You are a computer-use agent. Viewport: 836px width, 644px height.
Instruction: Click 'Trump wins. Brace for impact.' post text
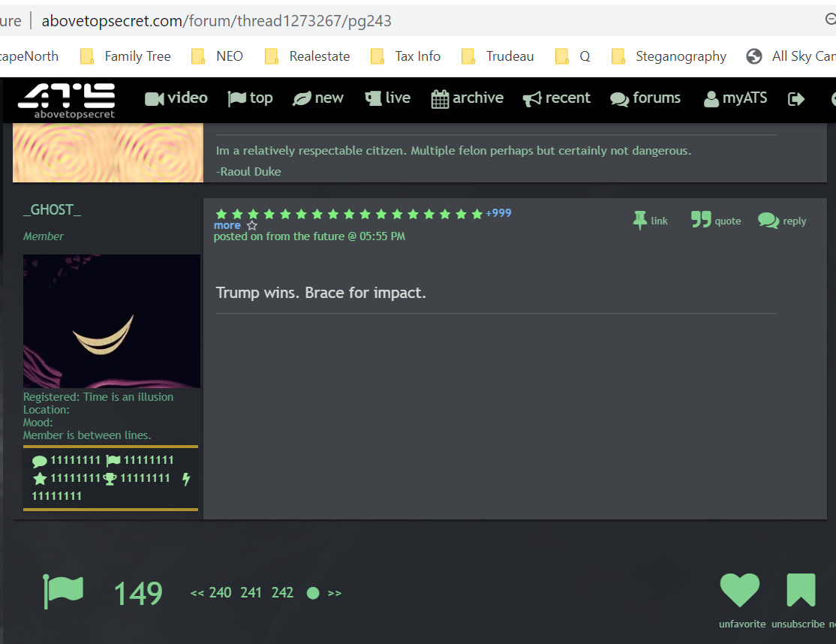tap(321, 293)
